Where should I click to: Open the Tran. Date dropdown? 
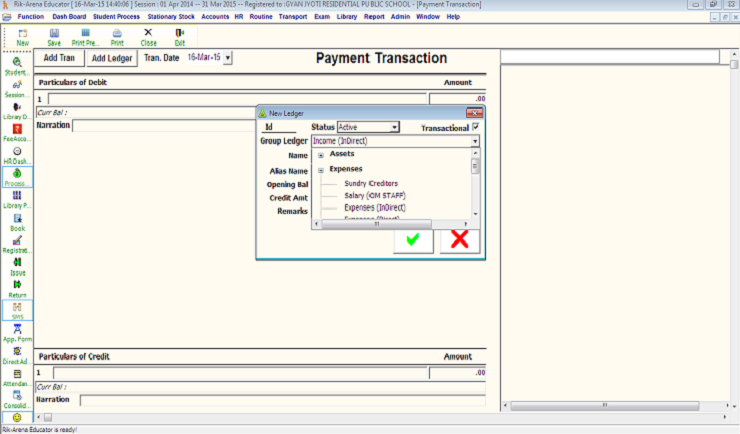(228, 58)
